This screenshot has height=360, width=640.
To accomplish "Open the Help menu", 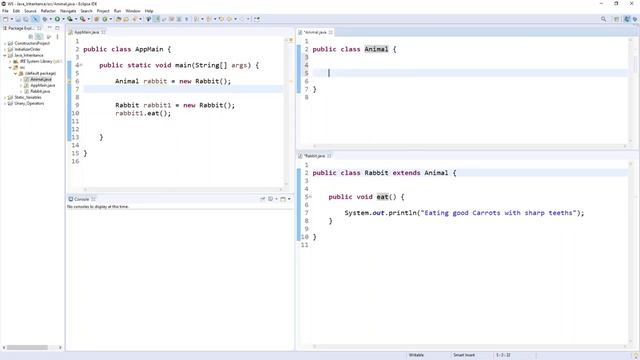I will click(x=149, y=11).
